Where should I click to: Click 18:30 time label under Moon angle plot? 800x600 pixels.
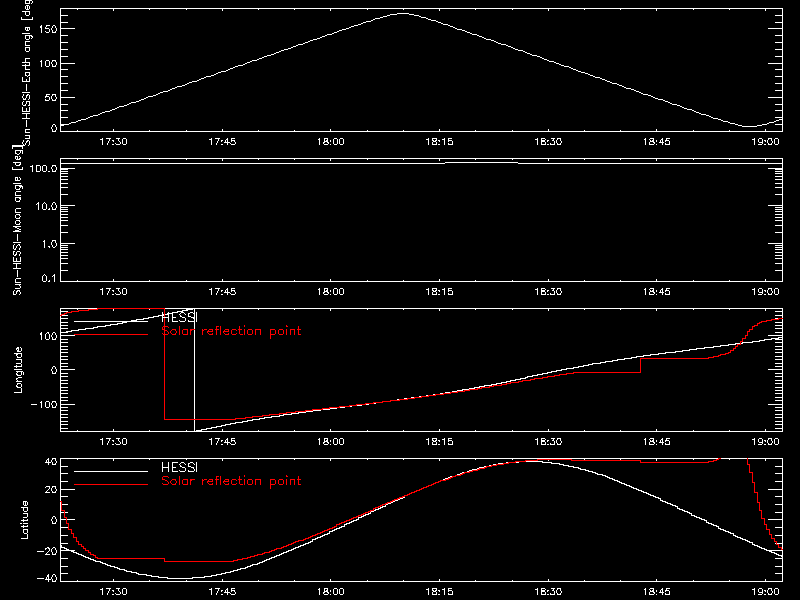pos(548,291)
